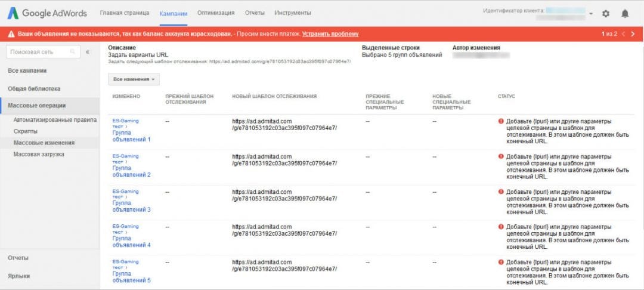Click ES-Gaming тест link above Группа объявлений 1
This screenshot has width=644, height=290.
click(125, 124)
